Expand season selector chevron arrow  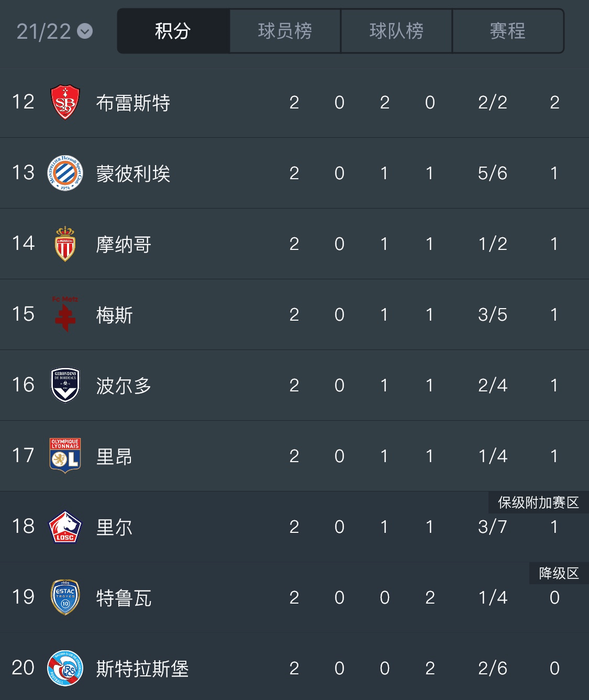tap(85, 31)
